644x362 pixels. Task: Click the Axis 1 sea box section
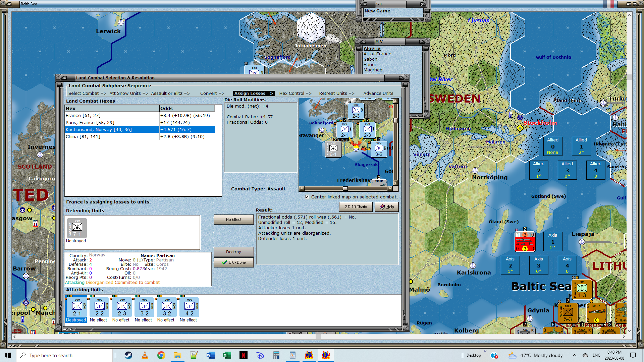552,241
